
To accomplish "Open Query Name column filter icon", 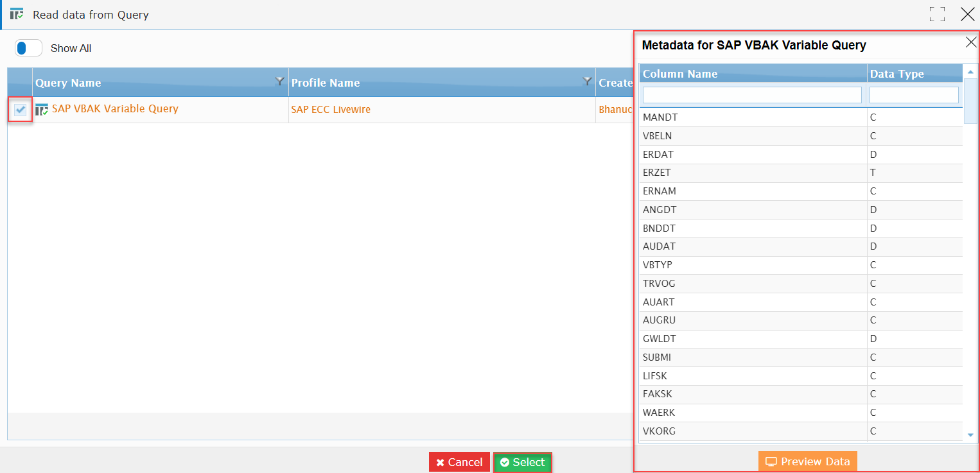I will point(279,82).
